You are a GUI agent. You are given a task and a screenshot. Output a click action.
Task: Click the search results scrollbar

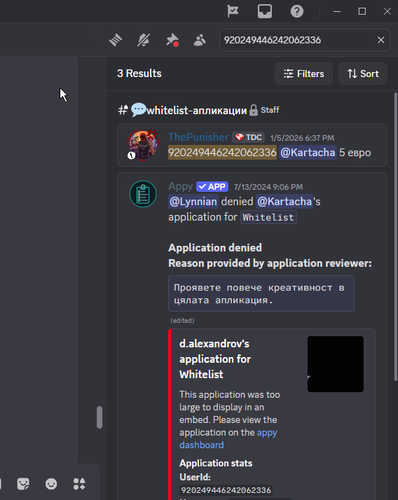[x=396, y=237]
